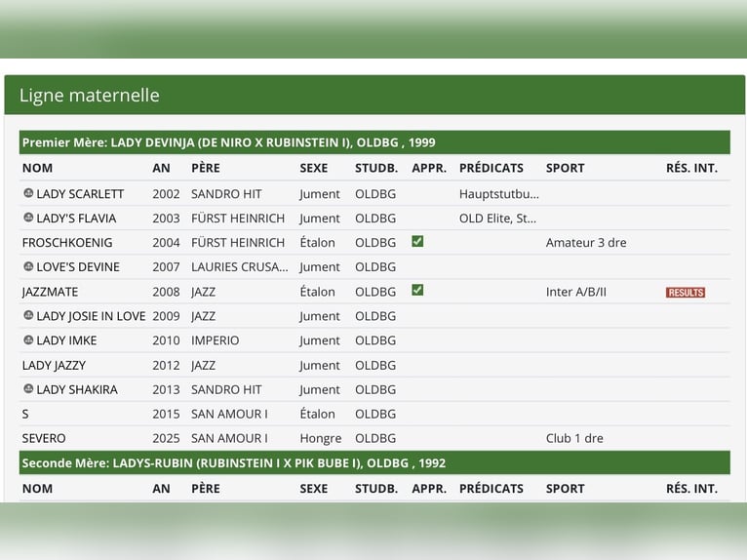
Task: Click the icon beside LADY'S FLAVIA
Action: click(28, 218)
